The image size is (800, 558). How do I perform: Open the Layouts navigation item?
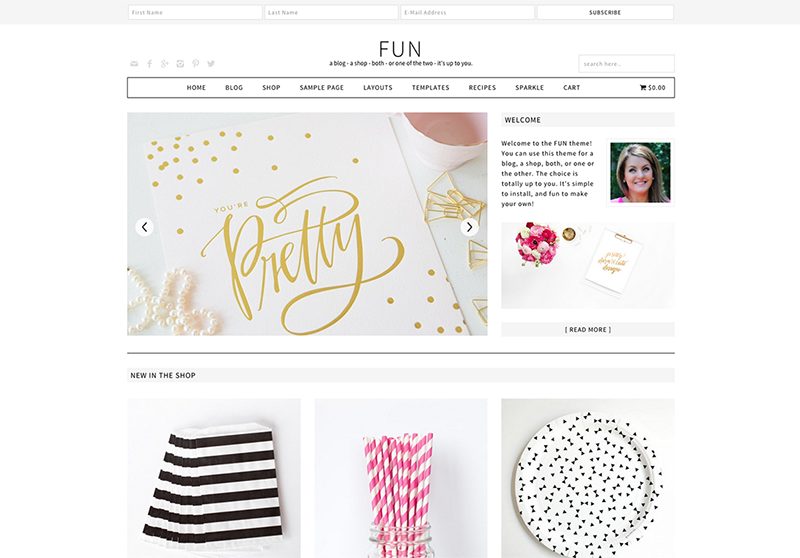(378, 88)
